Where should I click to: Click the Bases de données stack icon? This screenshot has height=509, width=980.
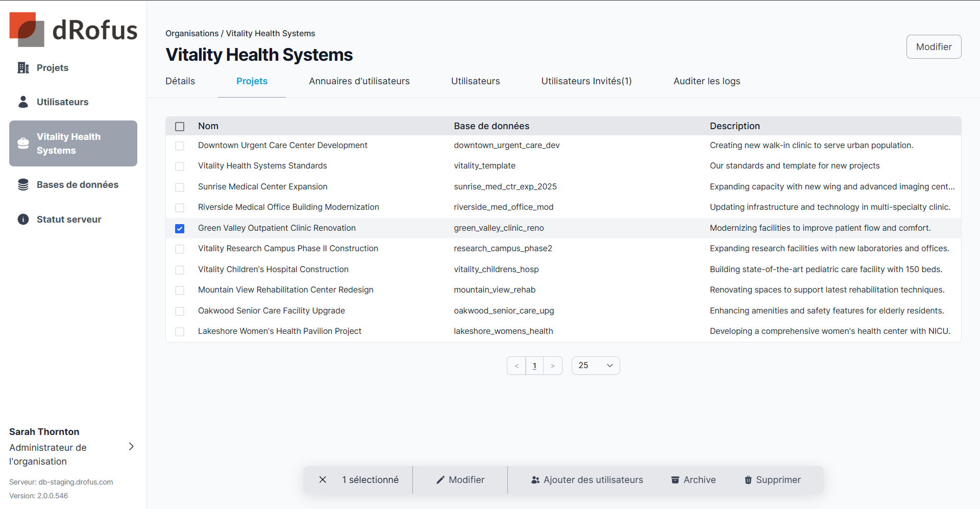[x=23, y=185]
